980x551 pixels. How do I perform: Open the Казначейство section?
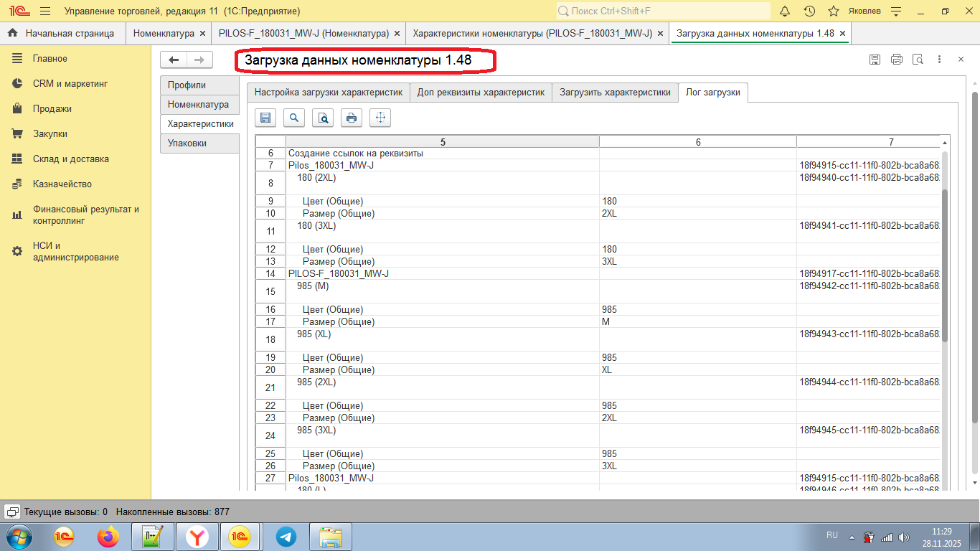pos(75,184)
